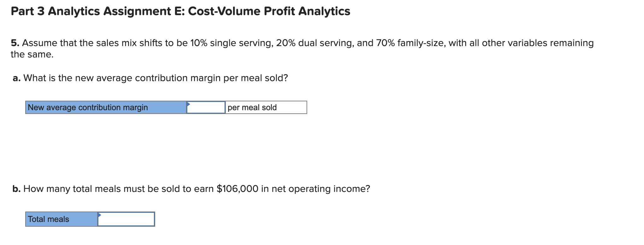644x245 pixels.
Task: Click the new average contribution margin input box
Action: [x=206, y=107]
